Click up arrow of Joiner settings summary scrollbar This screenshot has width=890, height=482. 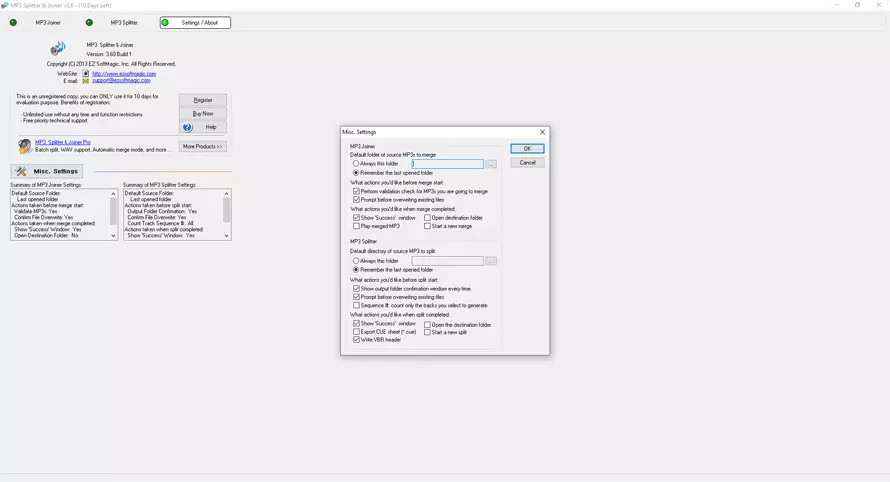tap(113, 194)
